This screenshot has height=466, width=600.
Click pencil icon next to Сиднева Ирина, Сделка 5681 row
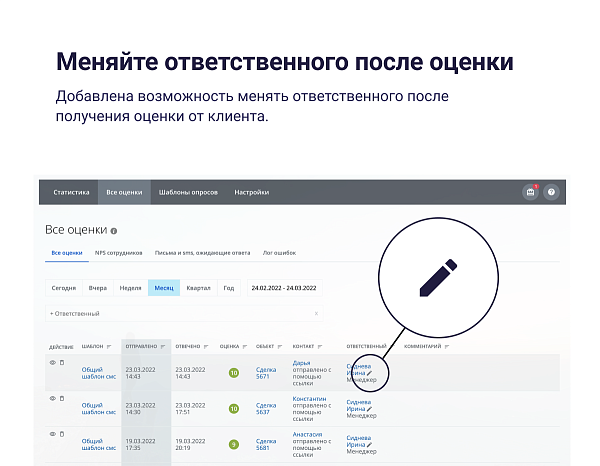click(x=369, y=445)
